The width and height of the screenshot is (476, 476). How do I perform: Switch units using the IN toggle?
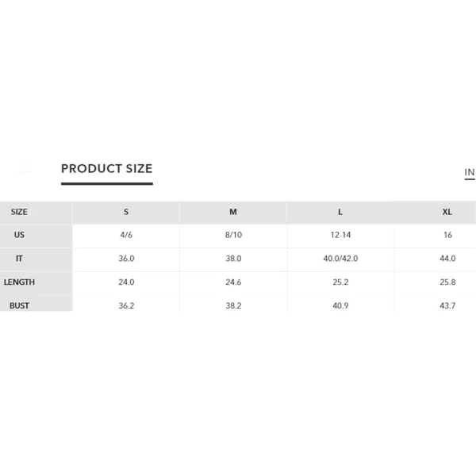[470, 172]
